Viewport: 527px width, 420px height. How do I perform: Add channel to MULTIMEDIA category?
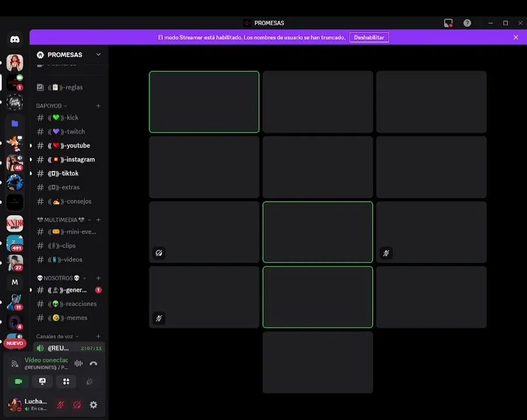click(99, 220)
